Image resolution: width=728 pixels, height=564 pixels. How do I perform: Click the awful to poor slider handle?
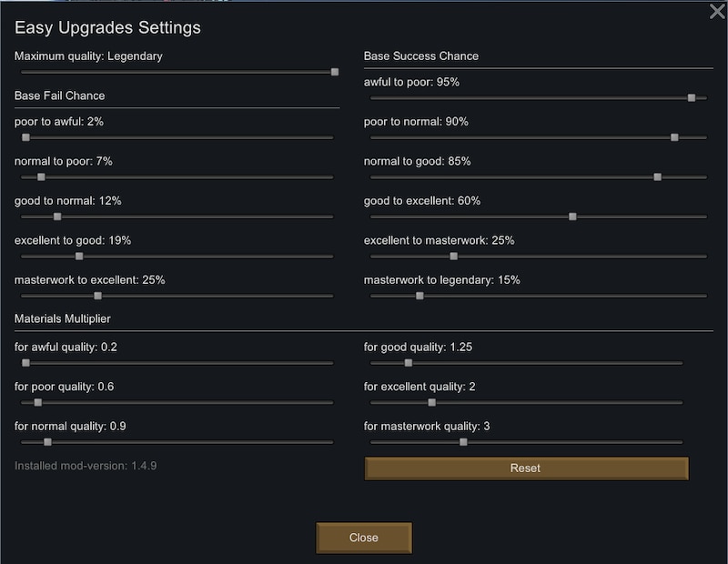tap(692, 98)
